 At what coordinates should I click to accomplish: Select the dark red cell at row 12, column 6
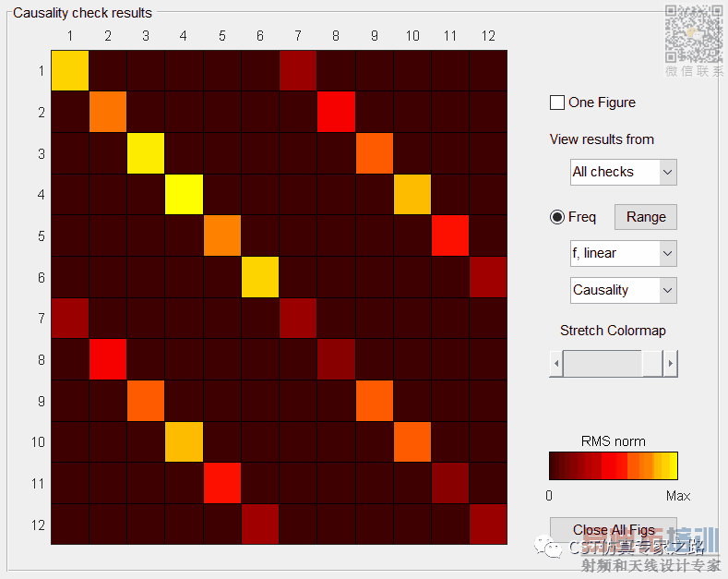260,525
